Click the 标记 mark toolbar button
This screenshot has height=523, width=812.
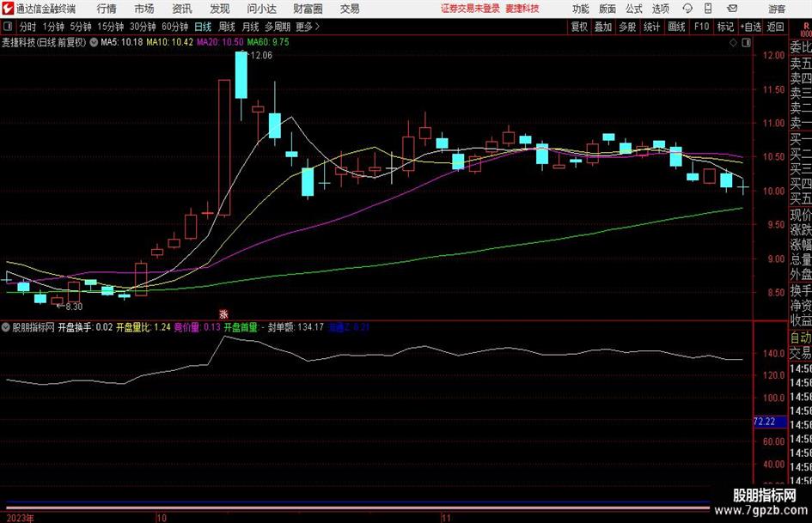point(725,27)
